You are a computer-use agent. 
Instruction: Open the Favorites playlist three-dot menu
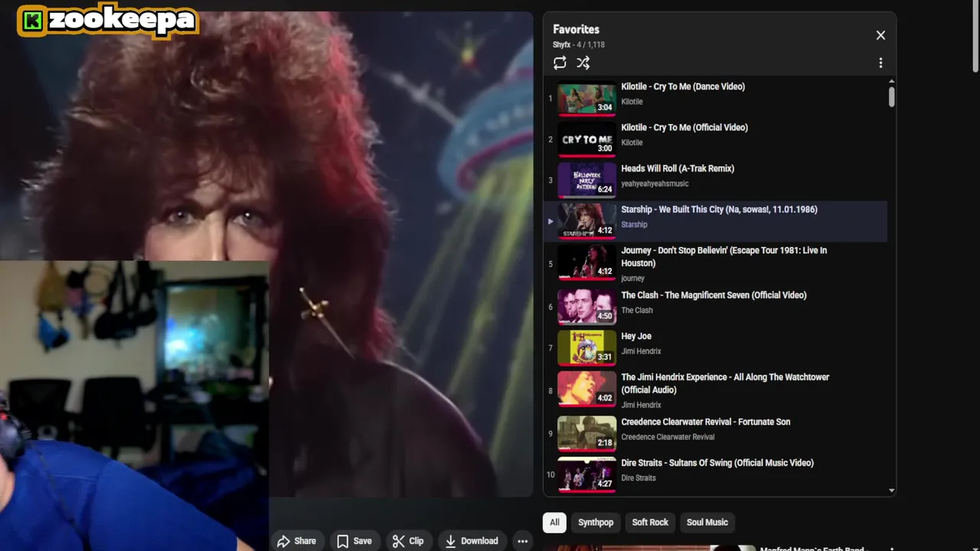point(880,63)
